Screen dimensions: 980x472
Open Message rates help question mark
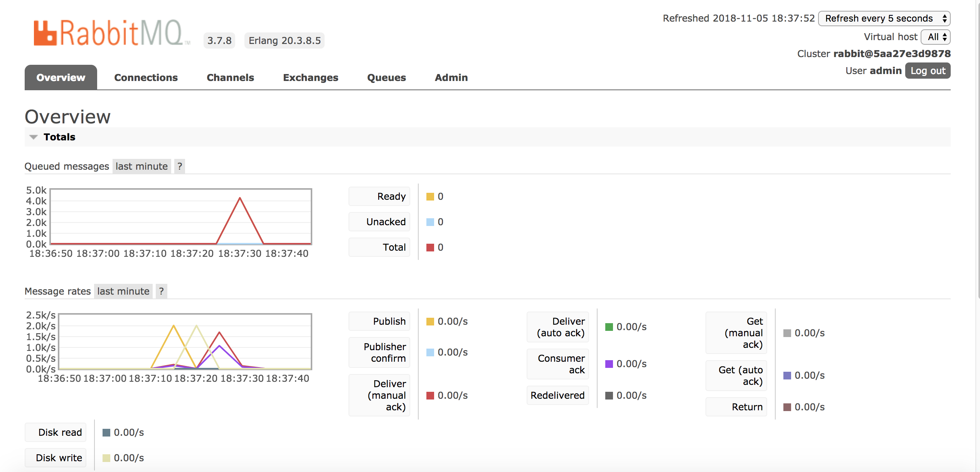[x=162, y=291]
